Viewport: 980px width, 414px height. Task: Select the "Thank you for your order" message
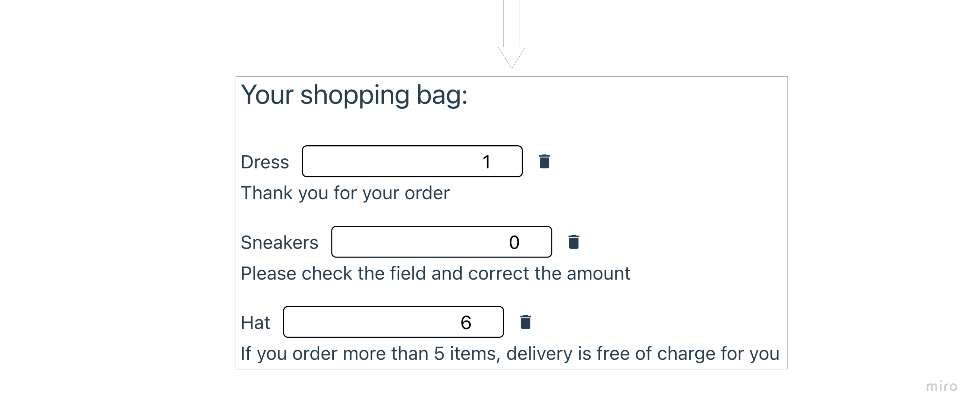345,193
